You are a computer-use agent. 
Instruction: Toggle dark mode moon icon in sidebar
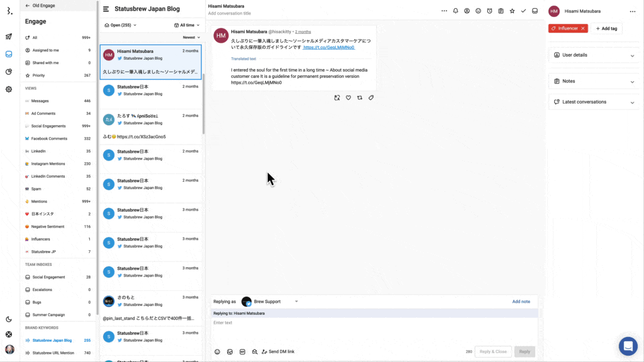(x=9, y=319)
